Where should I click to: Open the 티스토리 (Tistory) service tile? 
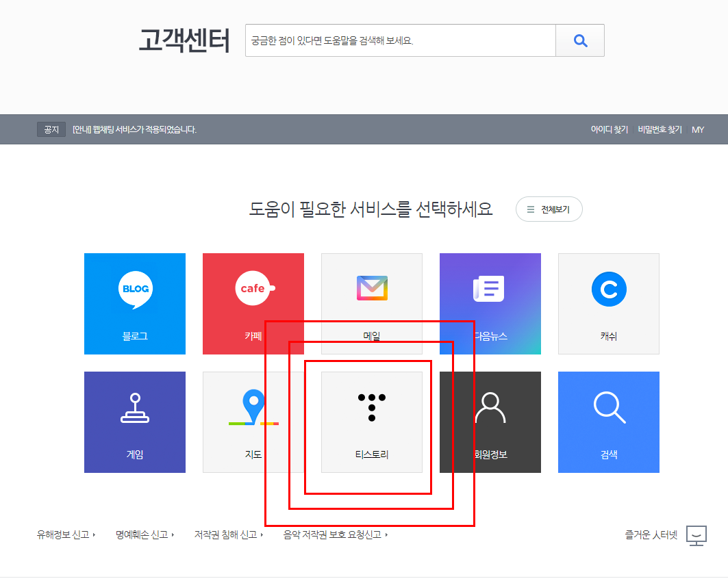371,422
